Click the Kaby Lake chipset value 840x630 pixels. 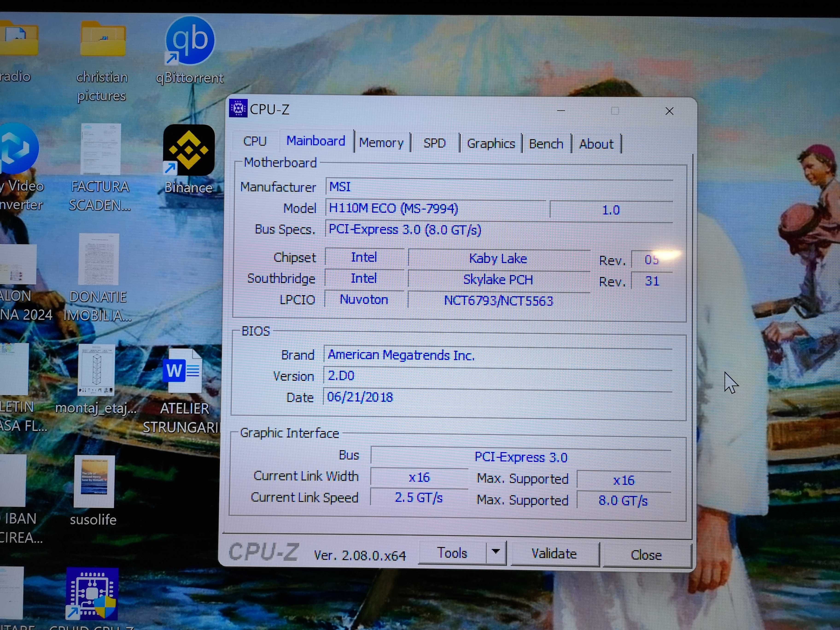click(499, 259)
